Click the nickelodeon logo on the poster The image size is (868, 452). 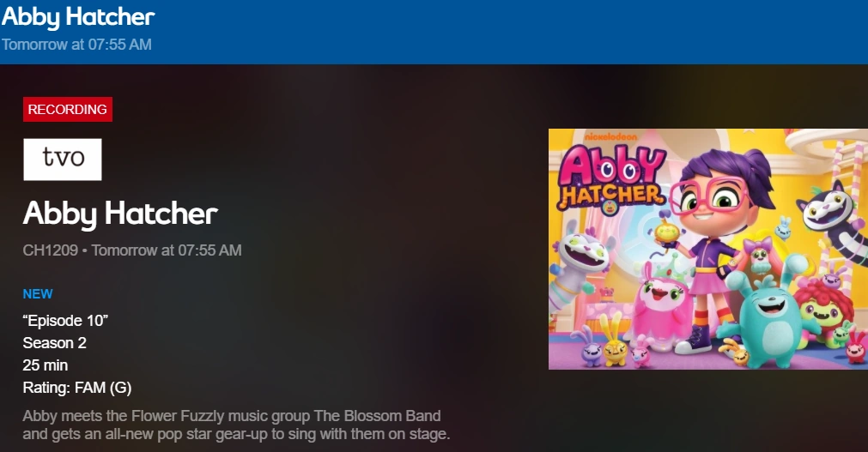tap(610, 136)
